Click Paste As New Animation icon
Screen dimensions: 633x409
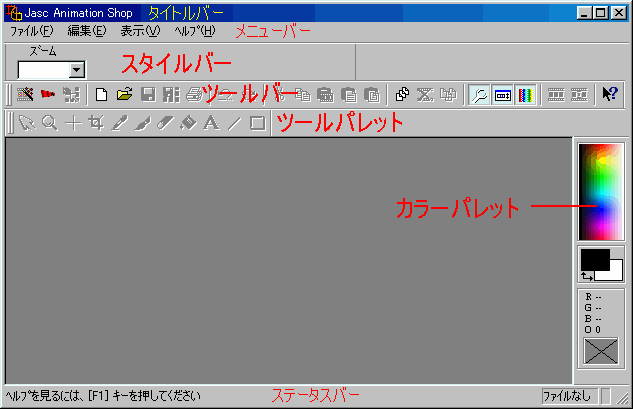pyautogui.click(x=325, y=95)
